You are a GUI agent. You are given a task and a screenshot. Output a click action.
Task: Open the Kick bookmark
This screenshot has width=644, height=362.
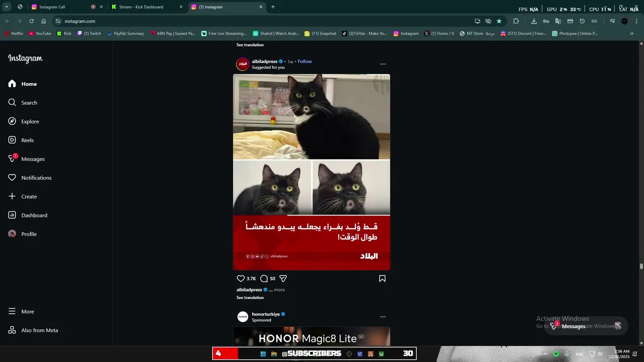pyautogui.click(x=64, y=34)
